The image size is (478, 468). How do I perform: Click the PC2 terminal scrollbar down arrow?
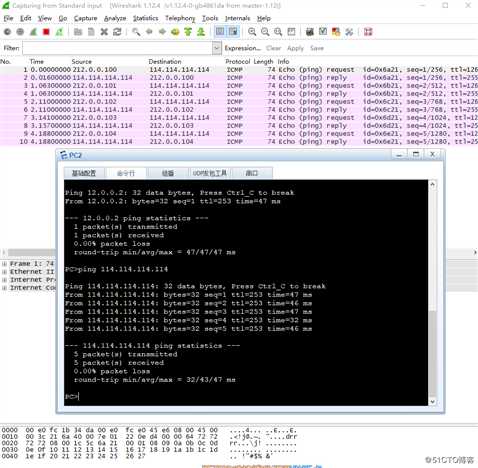(x=432, y=402)
